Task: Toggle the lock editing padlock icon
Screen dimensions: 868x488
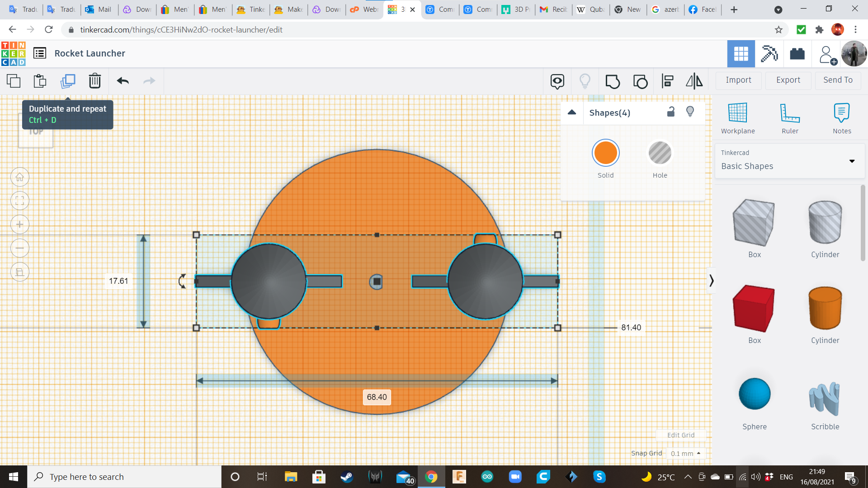Action: point(671,112)
